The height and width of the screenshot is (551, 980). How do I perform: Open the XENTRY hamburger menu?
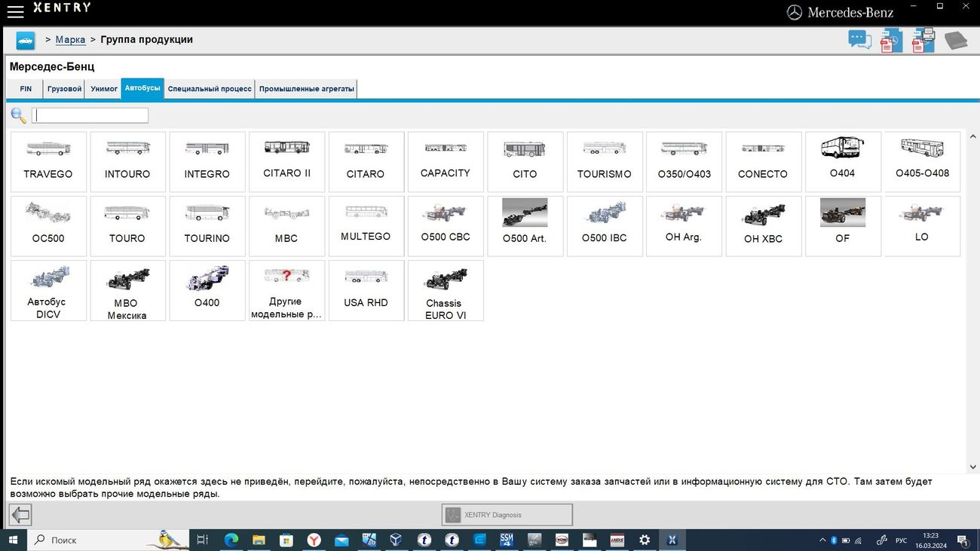[15, 12]
